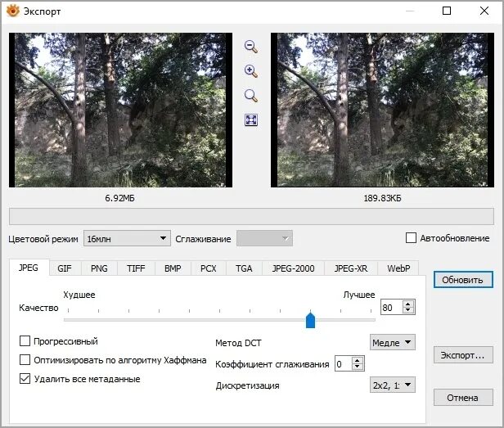Switch to the PCX tab
Viewport: 504px width, 428px height.
209,268
